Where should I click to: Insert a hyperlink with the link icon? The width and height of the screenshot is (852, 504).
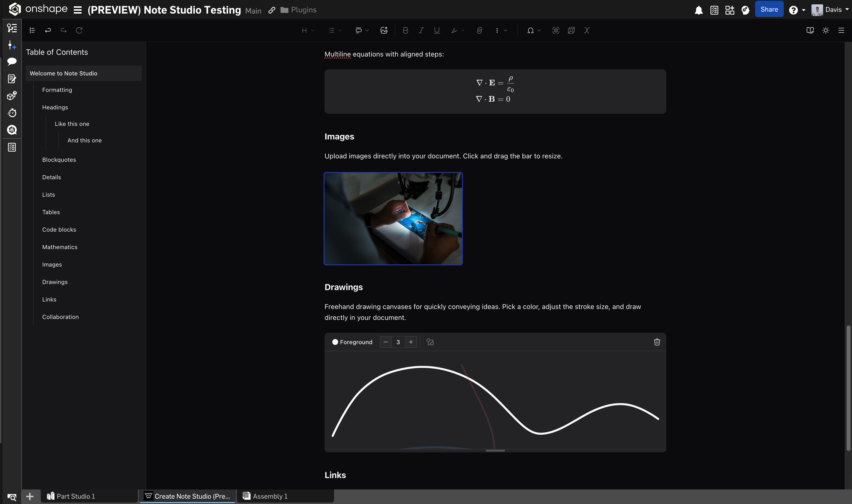pyautogui.click(x=479, y=31)
